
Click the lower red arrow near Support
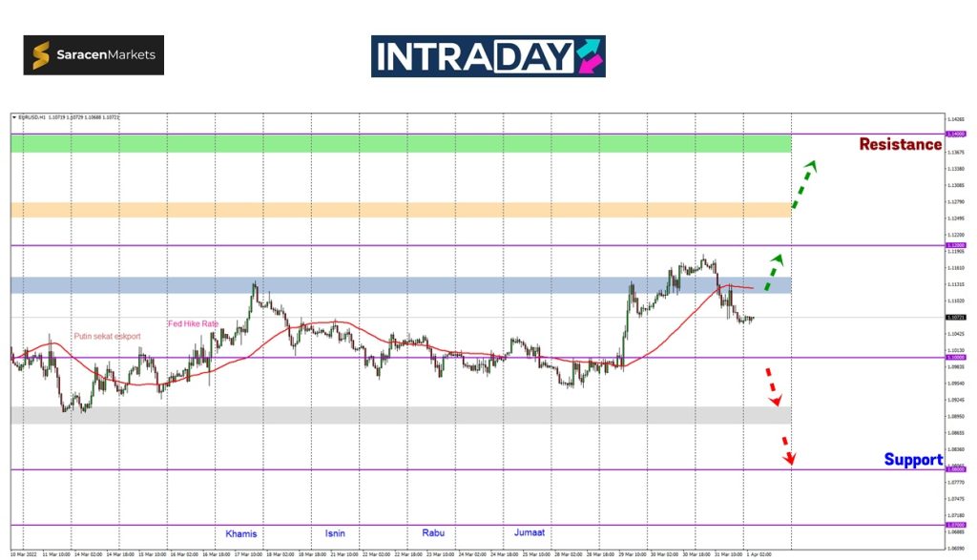788,450
